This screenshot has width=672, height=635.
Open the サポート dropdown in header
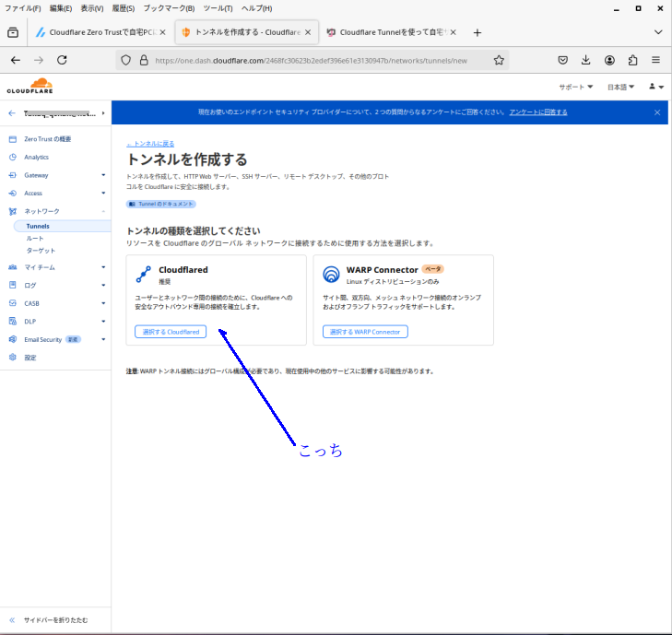(576, 87)
